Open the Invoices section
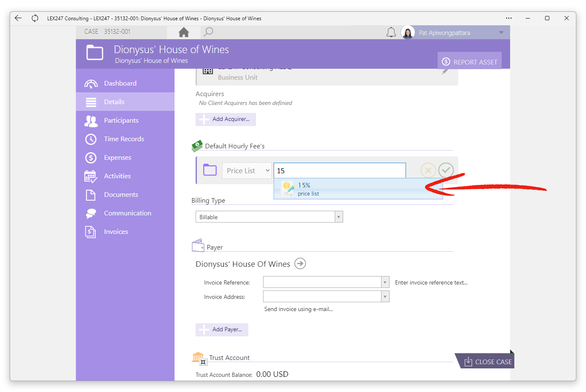 pyautogui.click(x=125, y=231)
